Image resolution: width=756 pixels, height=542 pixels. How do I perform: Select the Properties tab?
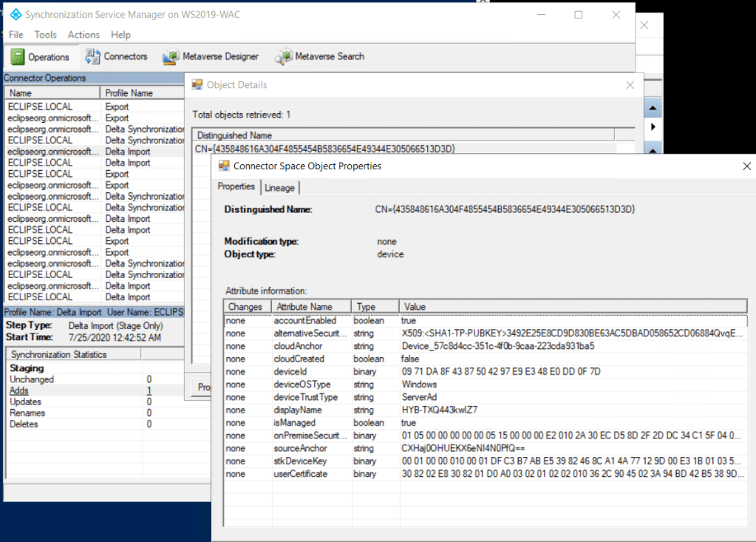tap(236, 187)
